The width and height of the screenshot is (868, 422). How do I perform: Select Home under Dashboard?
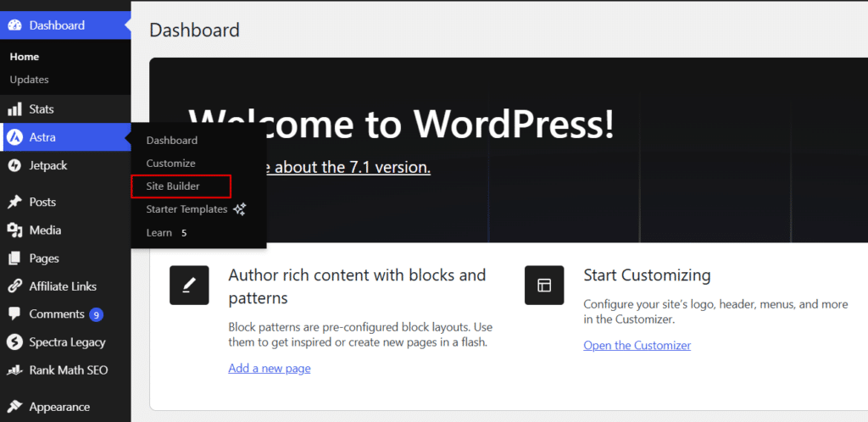click(x=25, y=57)
